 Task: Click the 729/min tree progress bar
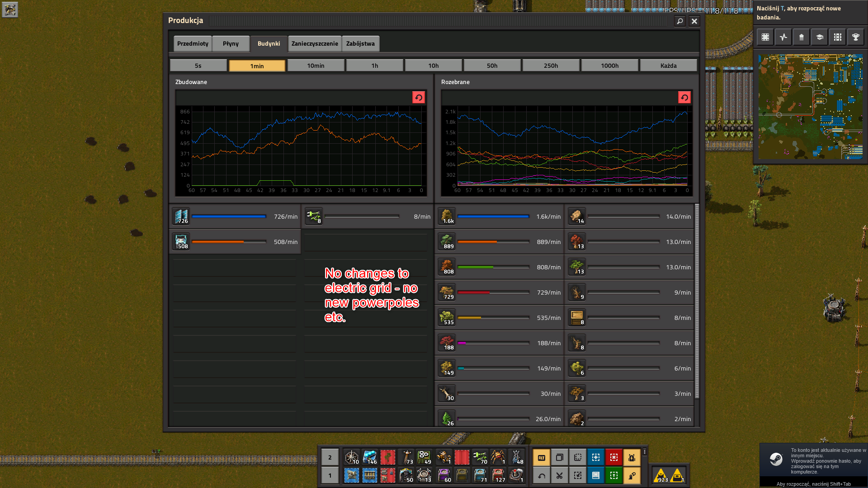click(x=493, y=292)
